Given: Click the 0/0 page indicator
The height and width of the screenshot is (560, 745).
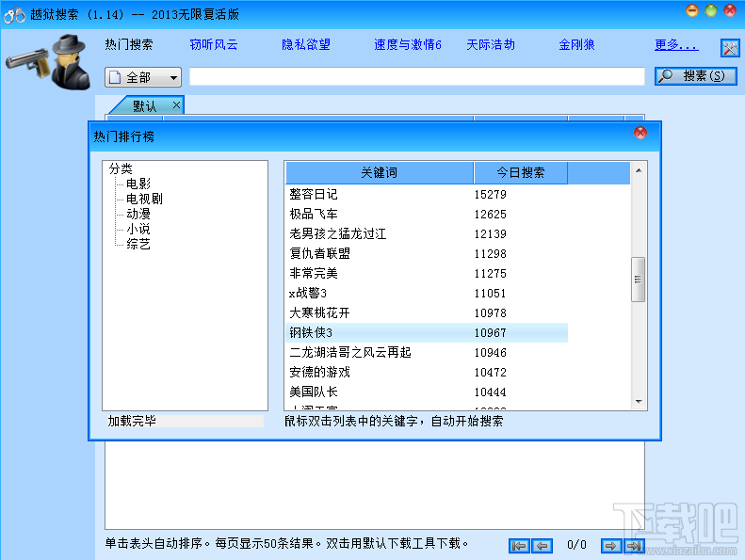Looking at the screenshot, I should pyautogui.click(x=576, y=545).
